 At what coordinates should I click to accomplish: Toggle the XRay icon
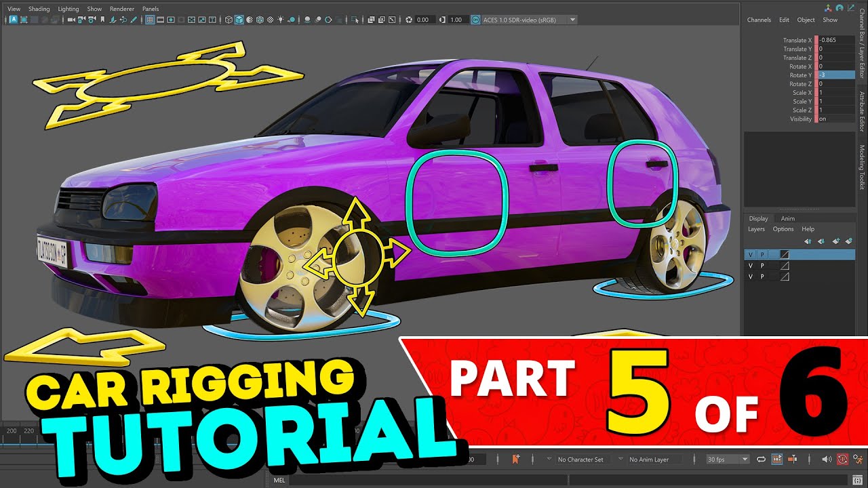[371, 20]
